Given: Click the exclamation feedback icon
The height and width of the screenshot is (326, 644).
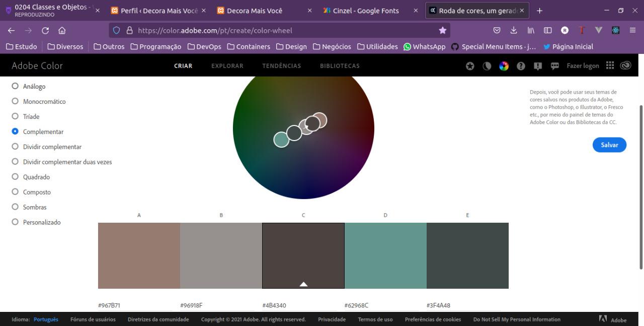Looking at the screenshot, I should pos(538,66).
